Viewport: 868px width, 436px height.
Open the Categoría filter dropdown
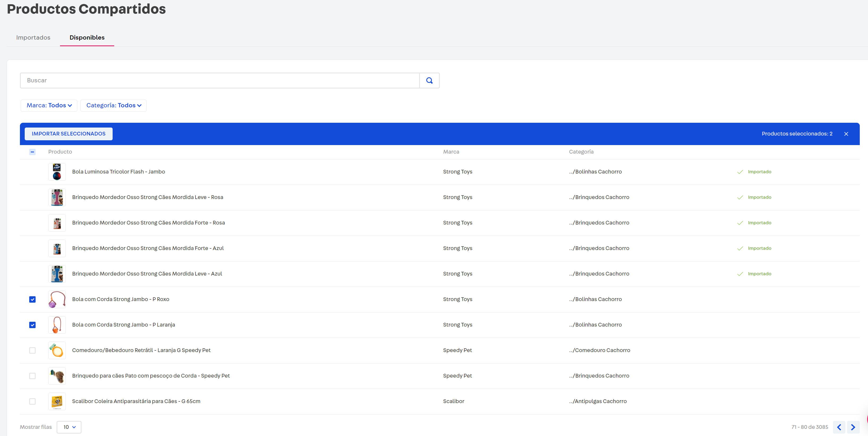114,105
